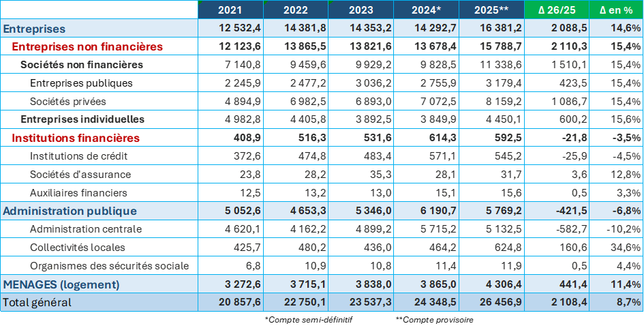Image resolution: width=644 pixels, height=326 pixels.
Task: Select the cell showing 4 405,8
Action: (x=296, y=119)
